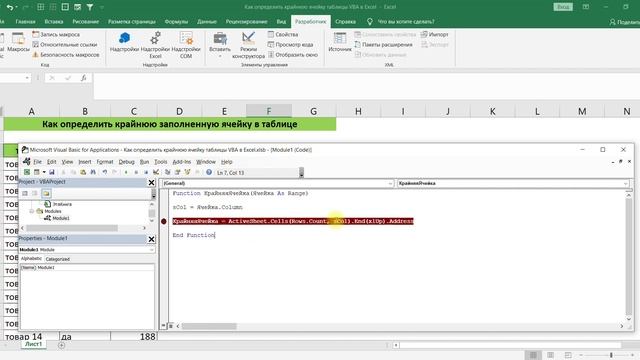This screenshot has width=640, height=360.
Task: Open Object Browser icon in VBA toolbar
Action: point(187,172)
